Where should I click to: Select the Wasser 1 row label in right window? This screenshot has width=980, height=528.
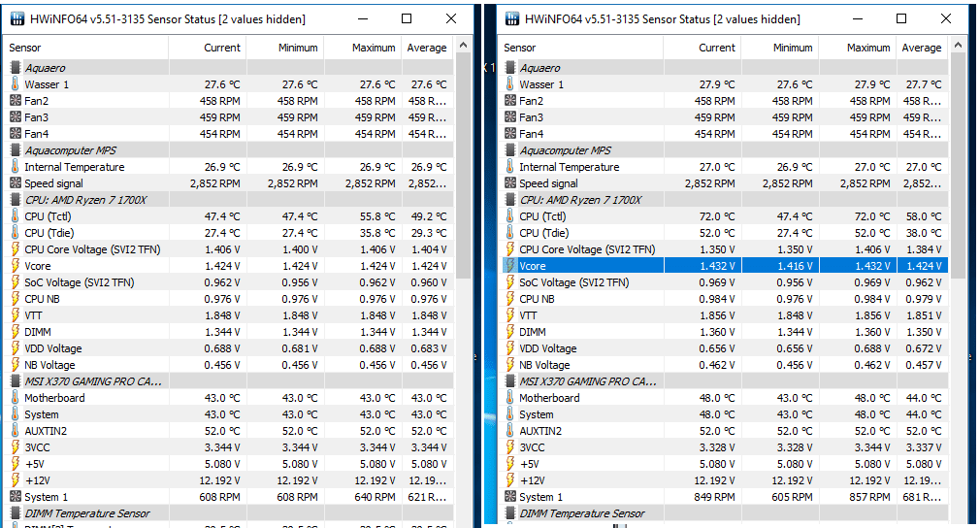coord(541,84)
